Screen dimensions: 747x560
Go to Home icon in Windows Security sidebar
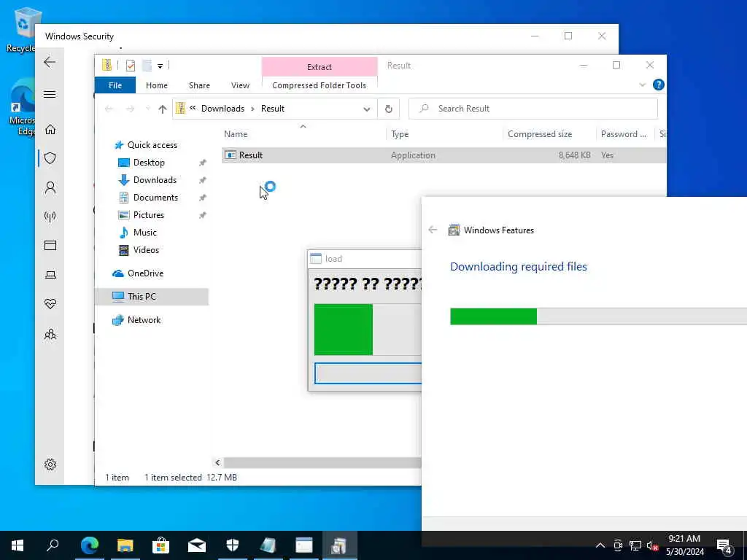(x=50, y=130)
